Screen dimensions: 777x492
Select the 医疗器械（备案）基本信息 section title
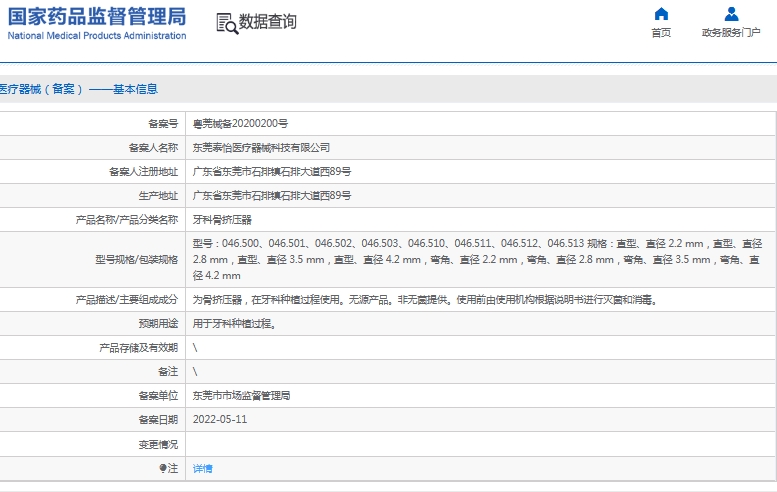[x=78, y=89]
